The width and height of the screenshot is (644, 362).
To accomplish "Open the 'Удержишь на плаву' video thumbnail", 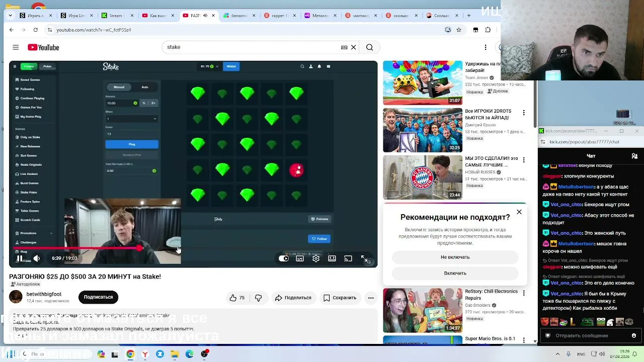I will coord(423,83).
